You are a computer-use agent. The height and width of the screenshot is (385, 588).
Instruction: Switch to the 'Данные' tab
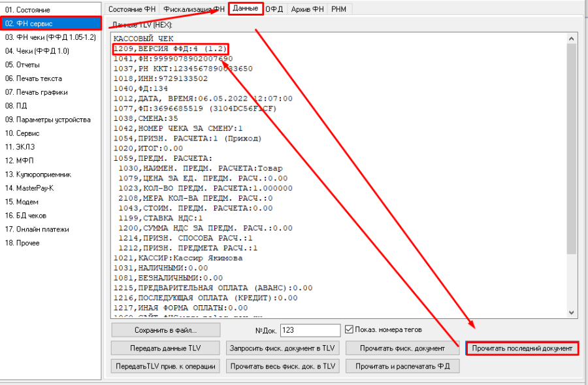click(246, 8)
